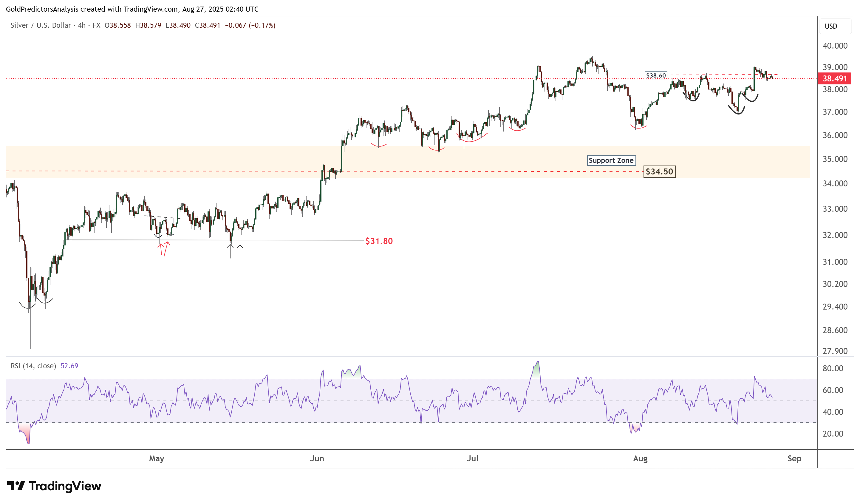This screenshot has height=504, width=860.
Task: Click the 80.00 RSI axis label
Action: [x=833, y=369]
